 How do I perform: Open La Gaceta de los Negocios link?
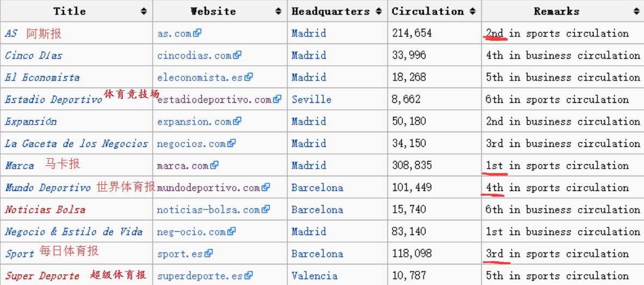[76, 144]
